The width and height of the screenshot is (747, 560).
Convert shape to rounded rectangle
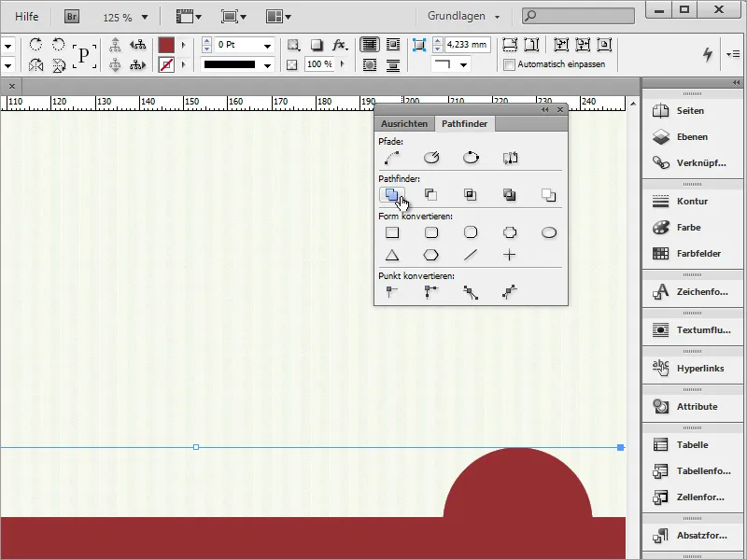tap(431, 232)
